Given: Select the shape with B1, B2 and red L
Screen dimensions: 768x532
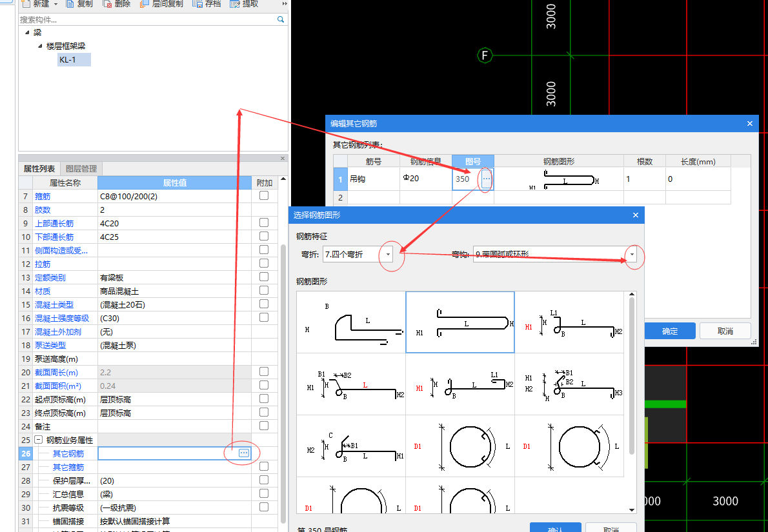Looking at the screenshot, I should click(x=351, y=384).
